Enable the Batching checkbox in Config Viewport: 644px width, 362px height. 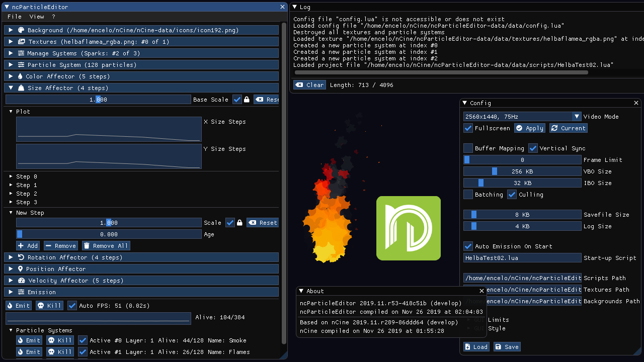tap(467, 195)
